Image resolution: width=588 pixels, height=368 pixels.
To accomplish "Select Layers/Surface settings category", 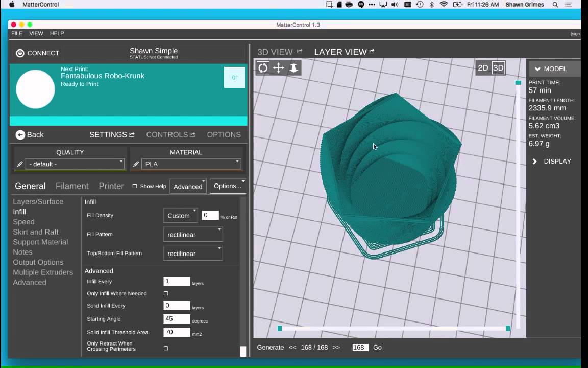I will point(38,202).
